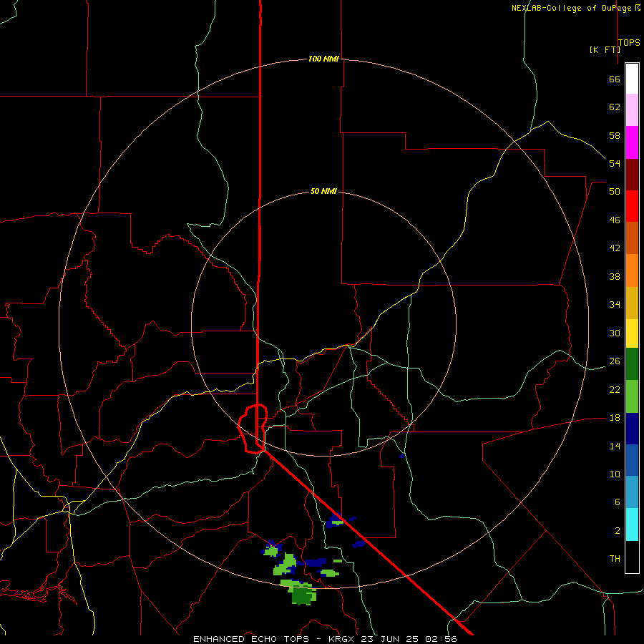Click the large dark green echo cell at the bottom
This screenshot has height=644, width=644.
click(x=303, y=595)
